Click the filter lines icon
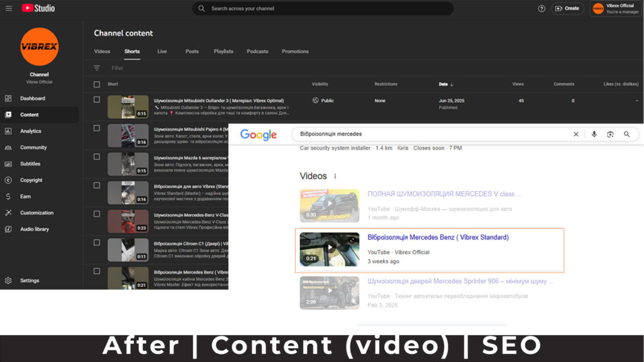Image resolution: width=644 pixels, height=362 pixels. [x=96, y=68]
